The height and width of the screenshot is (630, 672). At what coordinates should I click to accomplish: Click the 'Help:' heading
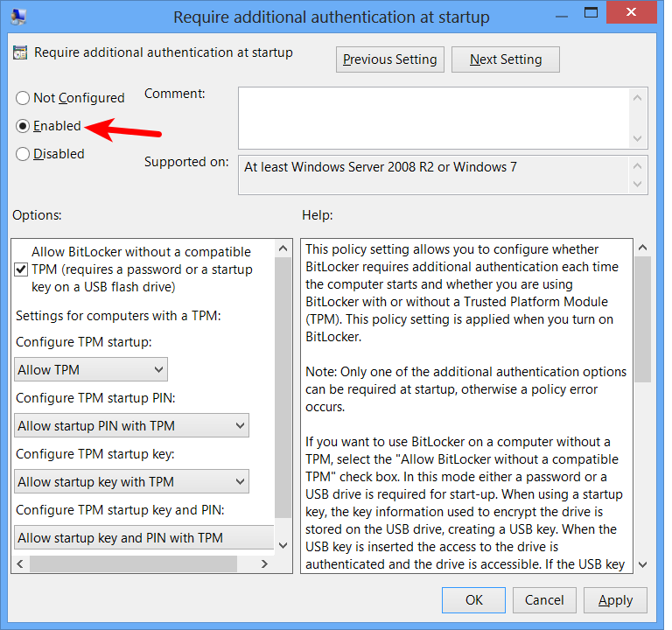[317, 215]
